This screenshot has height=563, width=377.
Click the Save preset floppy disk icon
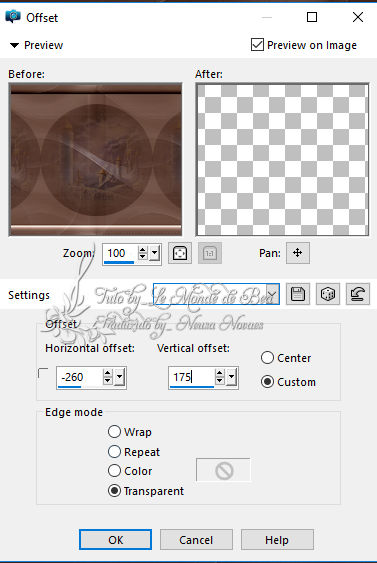pos(298,294)
